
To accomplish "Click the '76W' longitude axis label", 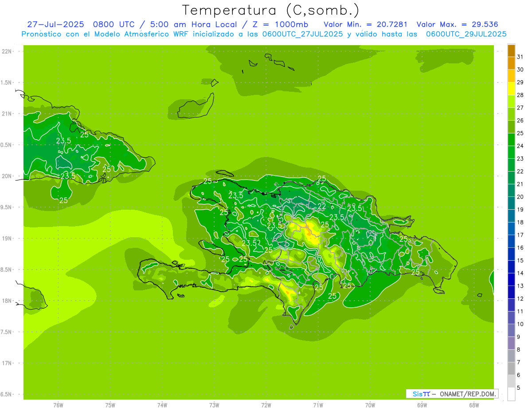I will pyautogui.click(x=58, y=405).
